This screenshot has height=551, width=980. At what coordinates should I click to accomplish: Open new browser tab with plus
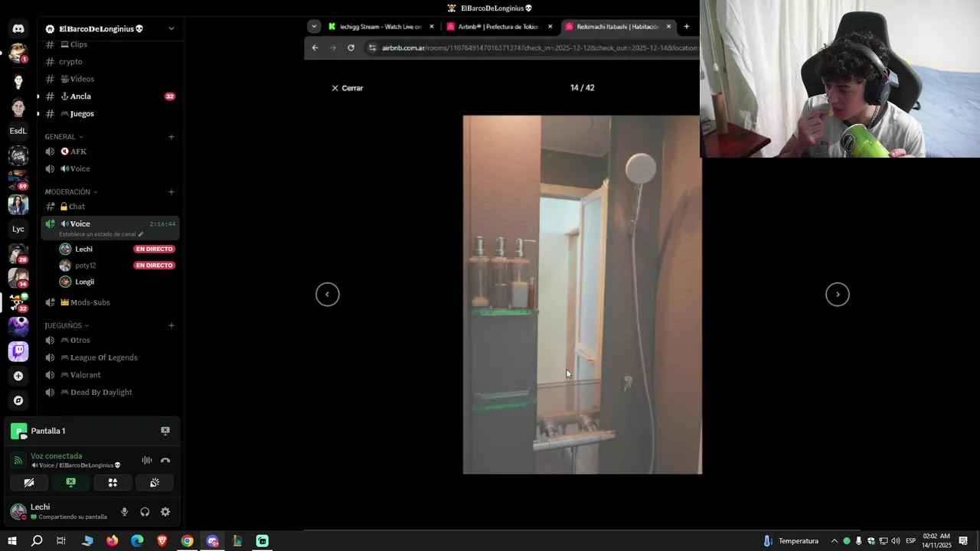[686, 26]
